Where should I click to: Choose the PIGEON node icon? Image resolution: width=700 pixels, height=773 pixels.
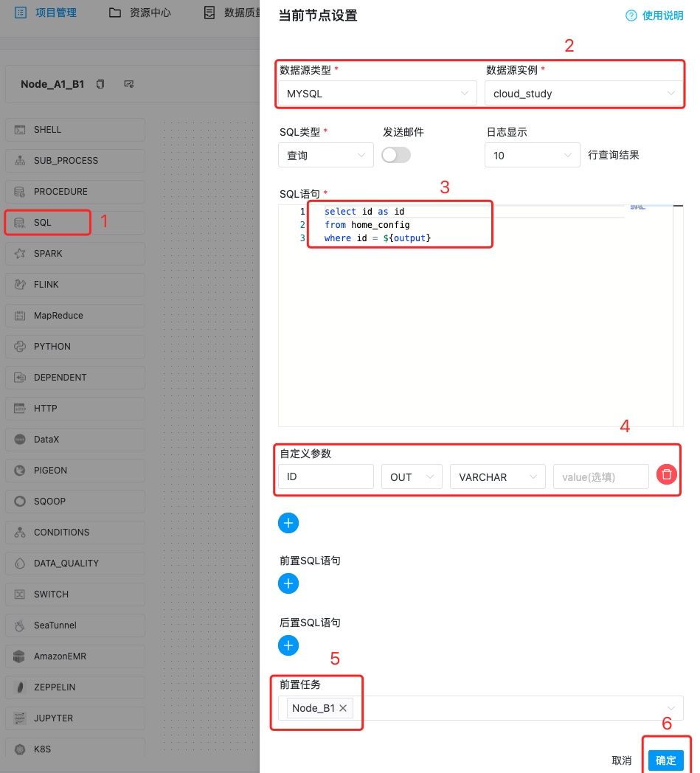(x=20, y=471)
